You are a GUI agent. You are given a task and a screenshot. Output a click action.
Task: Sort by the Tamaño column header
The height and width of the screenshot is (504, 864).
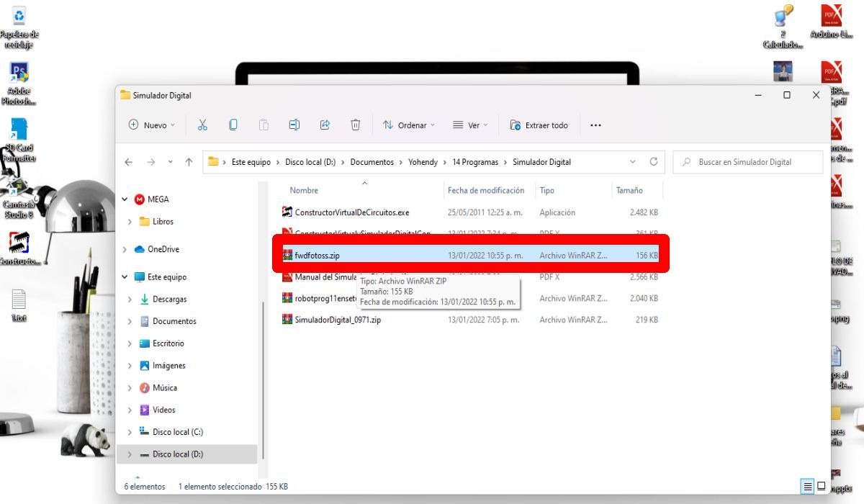click(x=629, y=190)
